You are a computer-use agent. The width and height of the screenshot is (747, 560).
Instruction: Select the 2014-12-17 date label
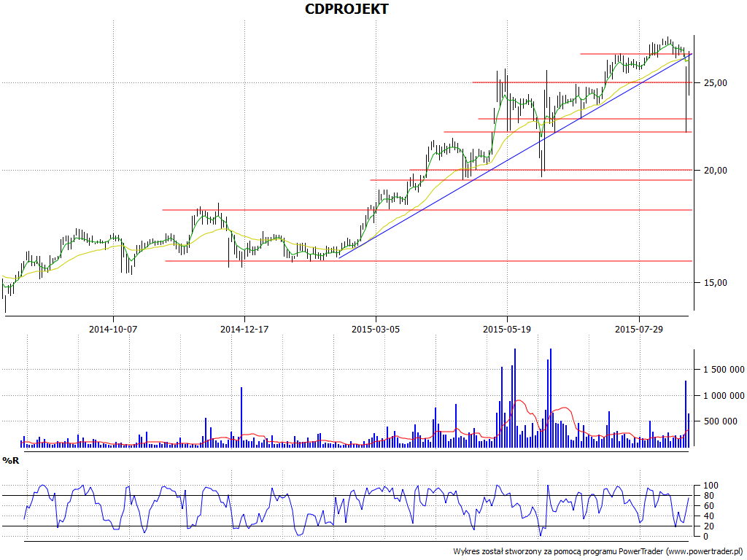(244, 329)
